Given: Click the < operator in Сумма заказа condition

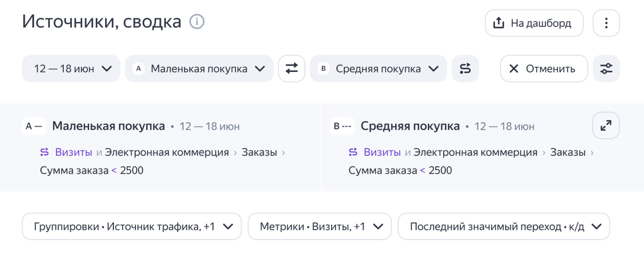Looking at the screenshot, I should pos(114,171).
